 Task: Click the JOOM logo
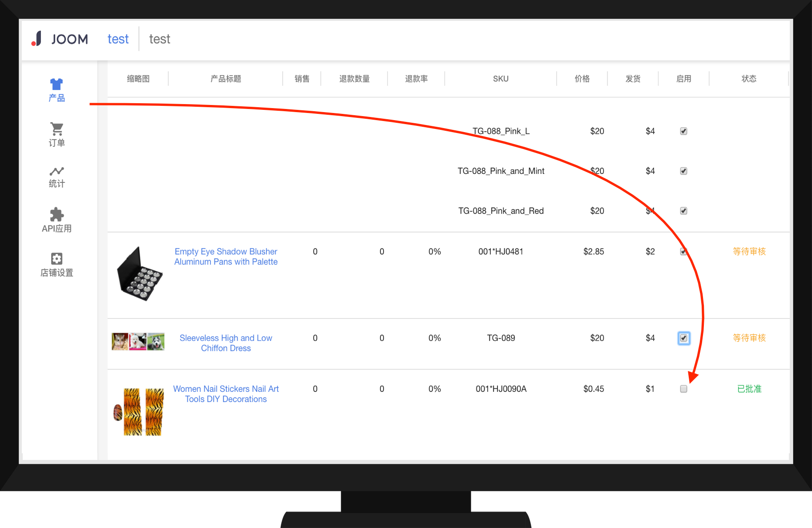point(60,39)
